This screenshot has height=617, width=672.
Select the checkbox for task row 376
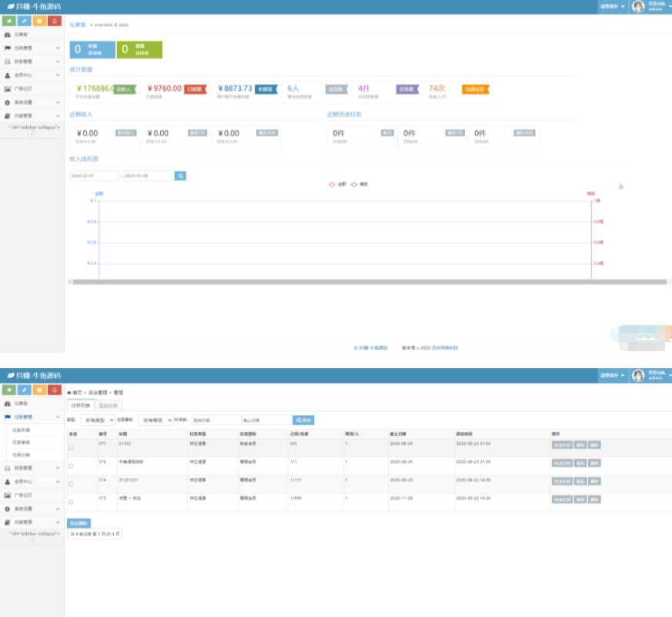point(72,466)
